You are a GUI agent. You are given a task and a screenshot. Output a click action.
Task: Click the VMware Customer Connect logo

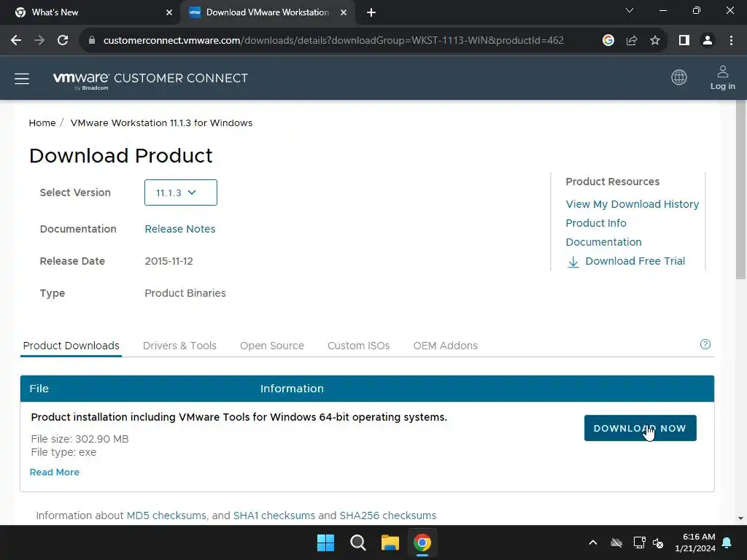[150, 79]
